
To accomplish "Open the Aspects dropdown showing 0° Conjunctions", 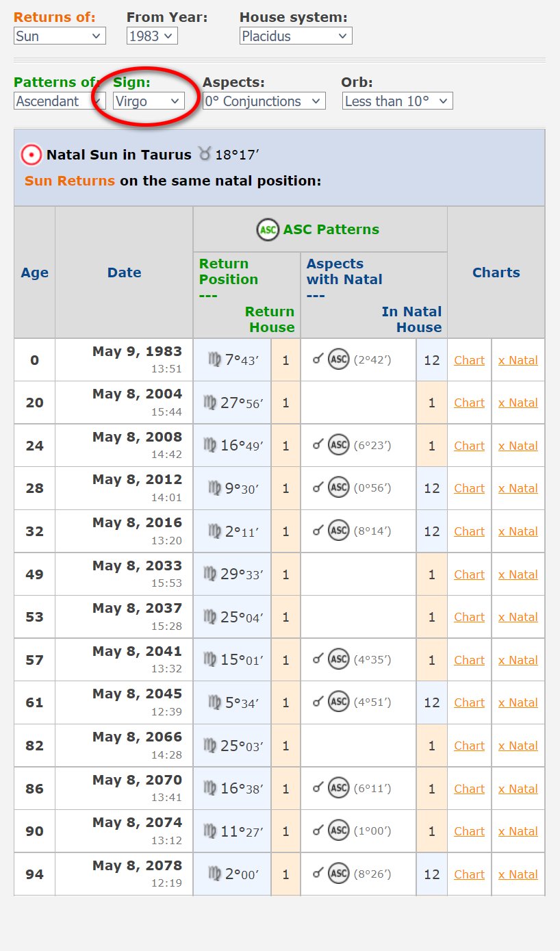I will [264, 101].
